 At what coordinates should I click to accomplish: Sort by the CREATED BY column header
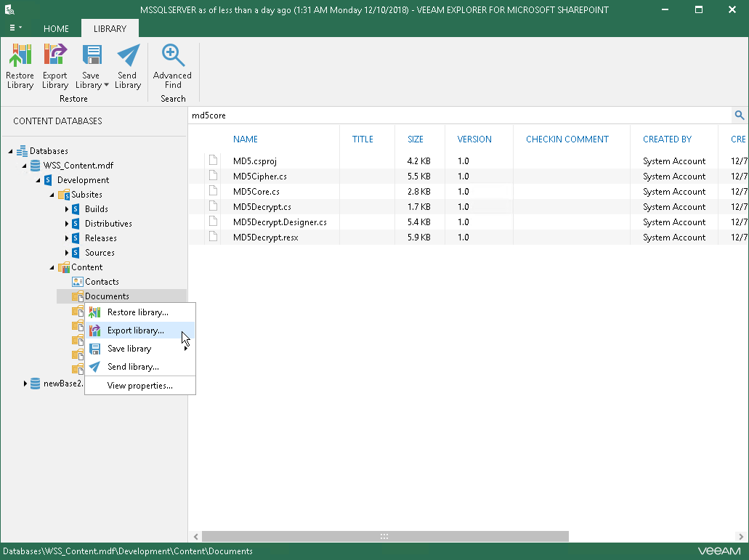tap(668, 139)
